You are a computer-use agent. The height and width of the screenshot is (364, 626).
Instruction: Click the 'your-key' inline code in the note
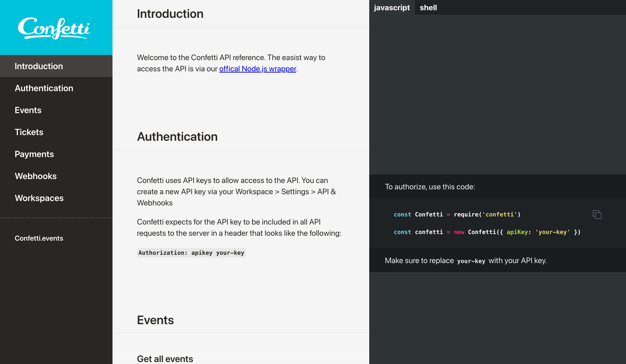(471, 261)
